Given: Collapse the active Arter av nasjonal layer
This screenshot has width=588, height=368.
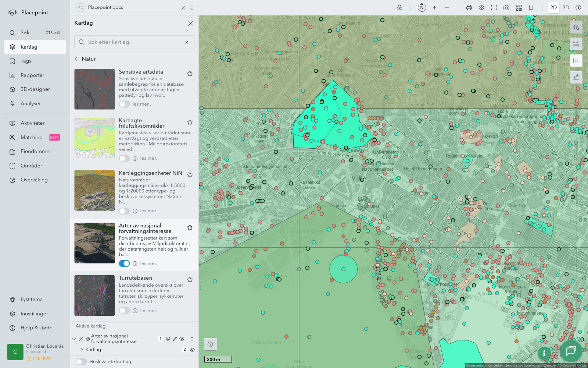Looking at the screenshot, I should coord(74,339).
